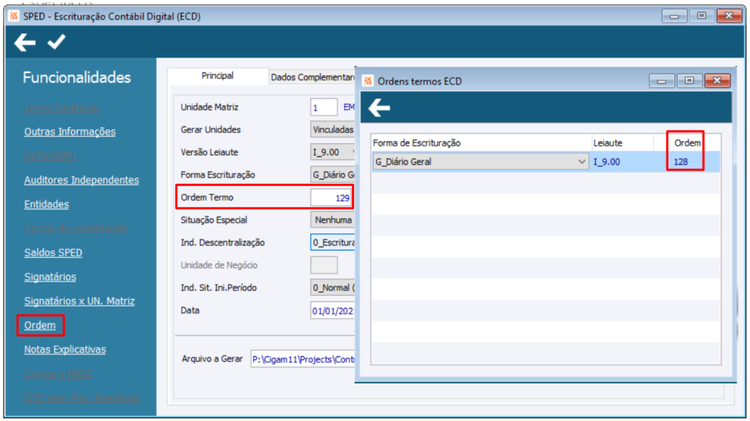Minimize the Ordens termos ECD window
This screenshot has height=421, width=750.
[x=662, y=81]
